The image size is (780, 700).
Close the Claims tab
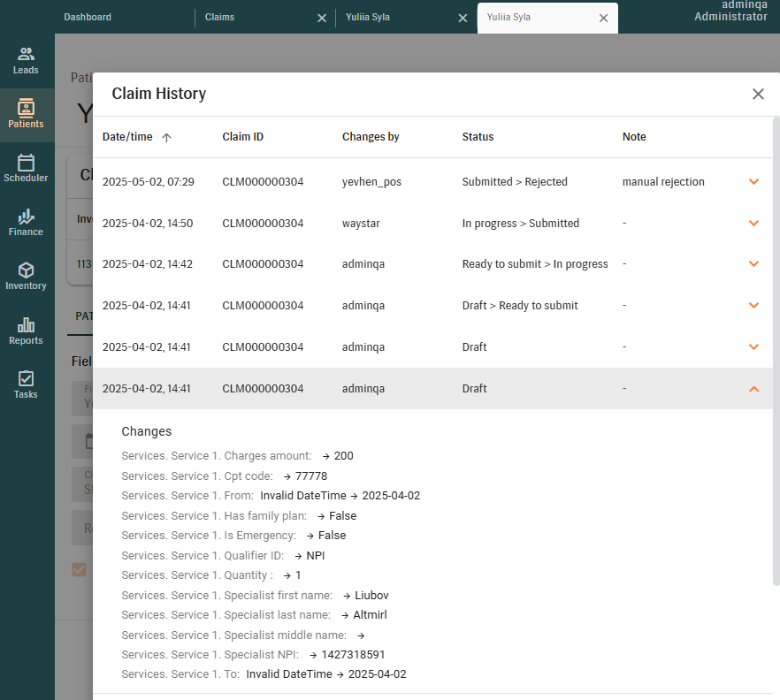point(322,18)
